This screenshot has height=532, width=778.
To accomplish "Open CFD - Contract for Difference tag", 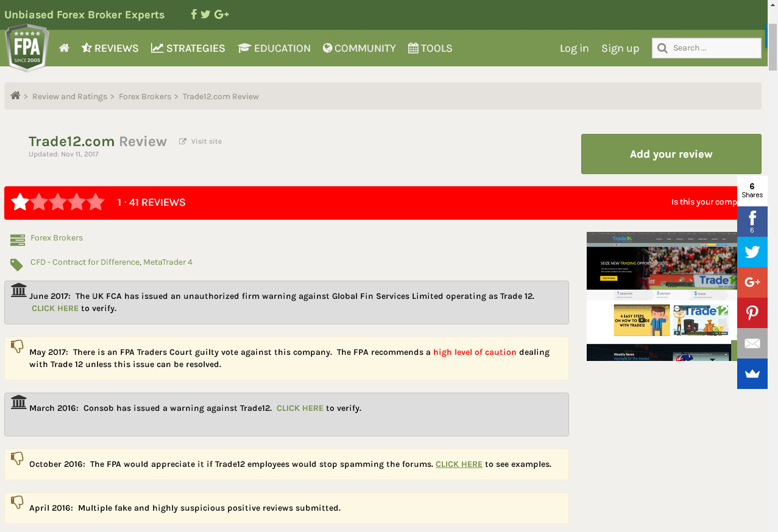I will [x=85, y=262].
